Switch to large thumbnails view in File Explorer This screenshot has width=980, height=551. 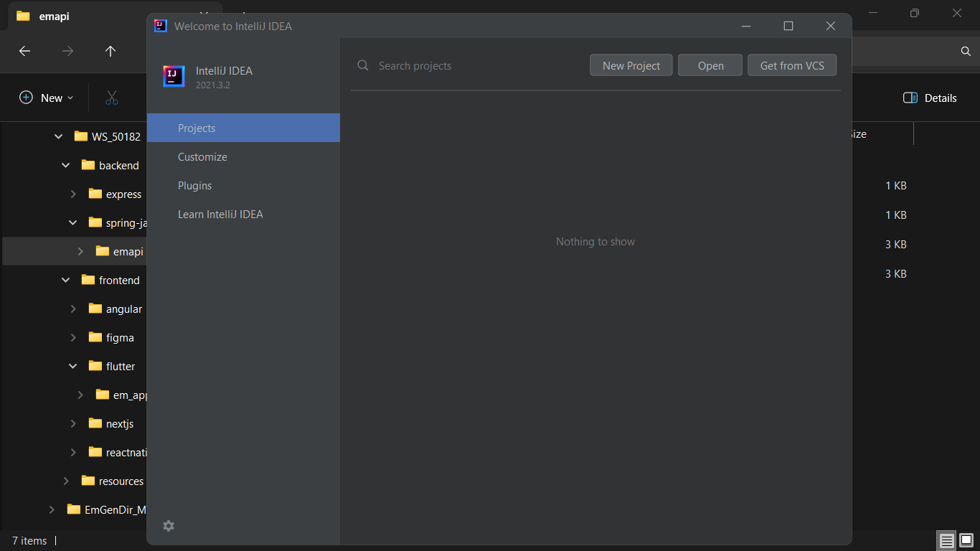(x=966, y=540)
